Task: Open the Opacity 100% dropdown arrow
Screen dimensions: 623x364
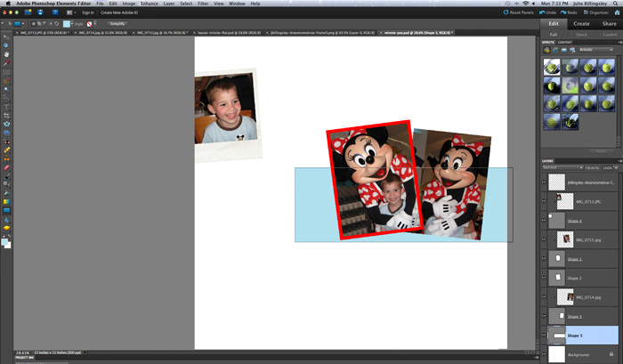Action: pyautogui.click(x=616, y=168)
